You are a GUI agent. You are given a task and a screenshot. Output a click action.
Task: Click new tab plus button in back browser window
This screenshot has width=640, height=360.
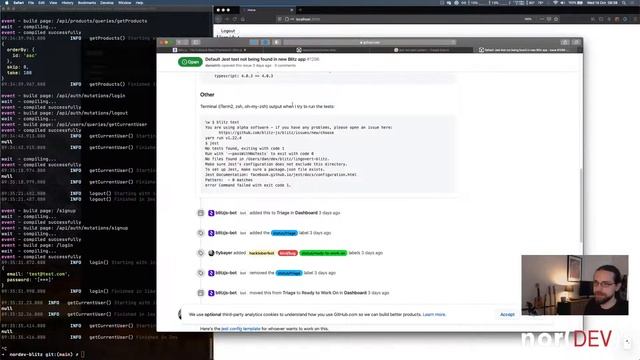[300, 10]
